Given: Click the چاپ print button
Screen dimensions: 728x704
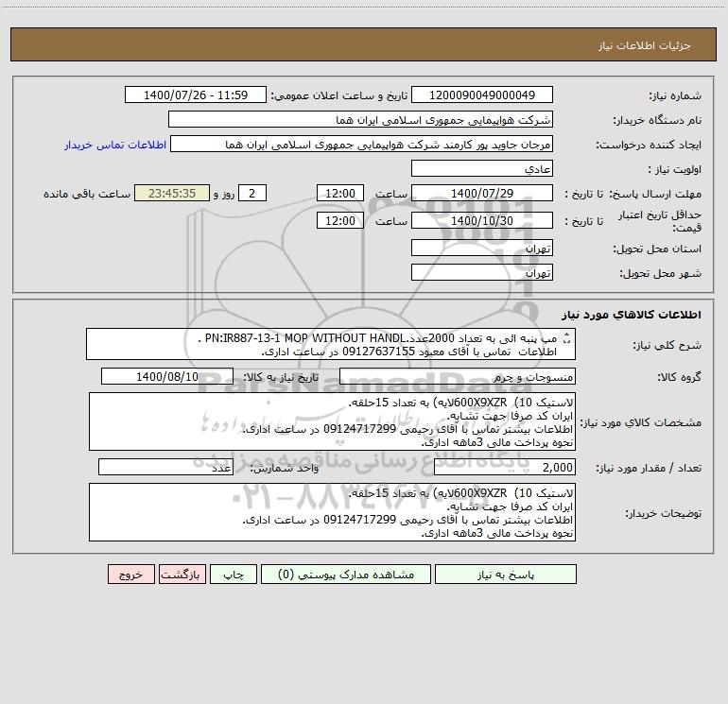Looking at the screenshot, I should coord(234,575).
